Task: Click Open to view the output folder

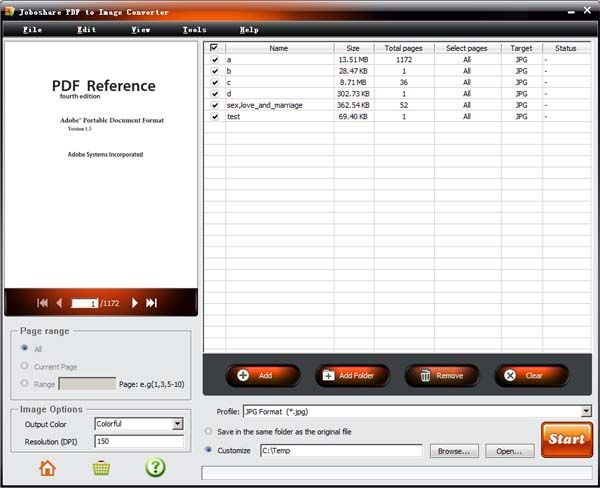Action: click(x=509, y=451)
